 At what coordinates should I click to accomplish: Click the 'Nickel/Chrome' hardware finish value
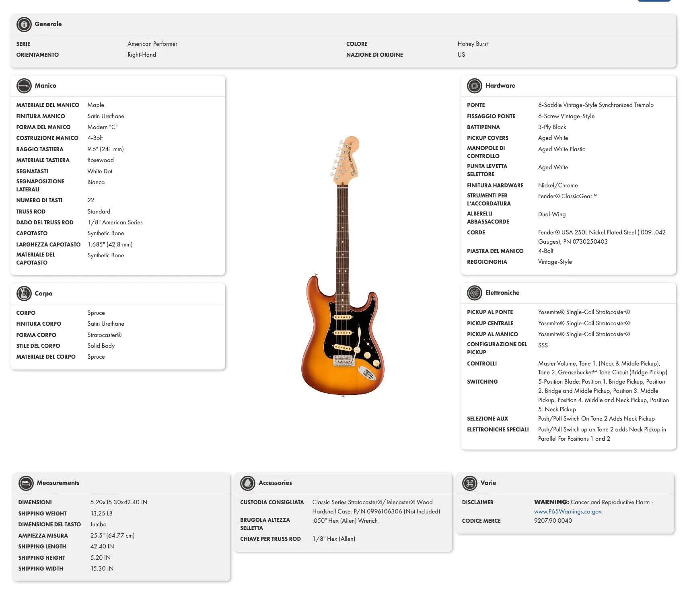(x=558, y=185)
